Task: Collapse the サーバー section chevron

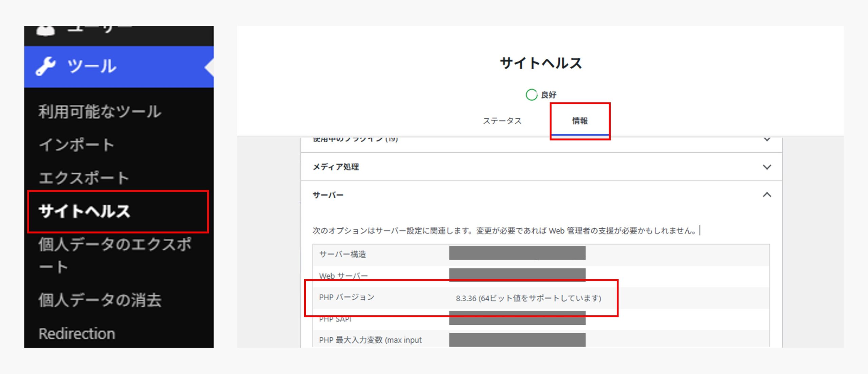Action: [x=767, y=195]
